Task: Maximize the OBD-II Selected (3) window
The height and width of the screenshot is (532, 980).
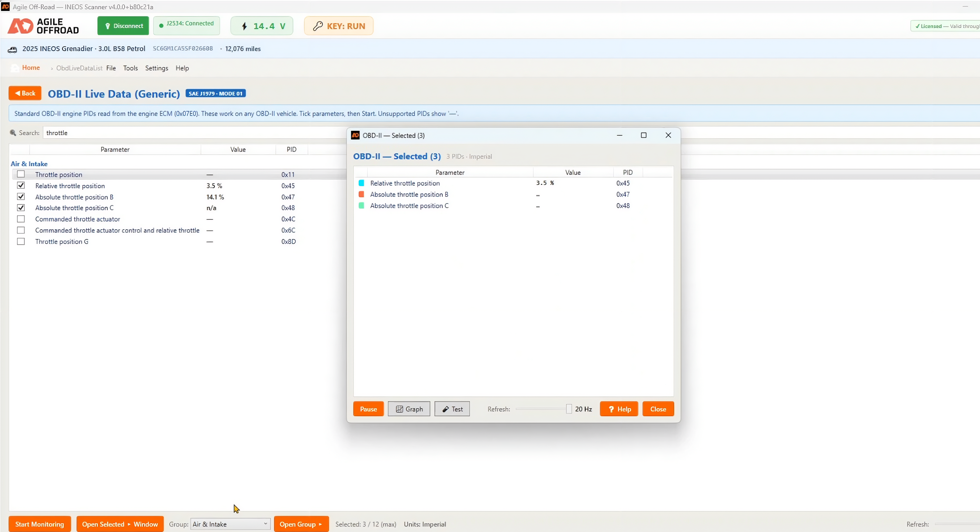Action: 644,135
